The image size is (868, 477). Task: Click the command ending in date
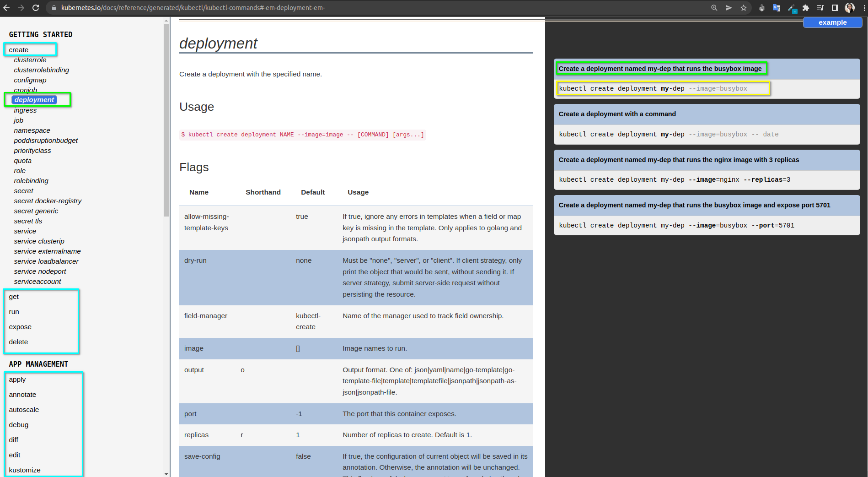pyautogui.click(x=669, y=134)
